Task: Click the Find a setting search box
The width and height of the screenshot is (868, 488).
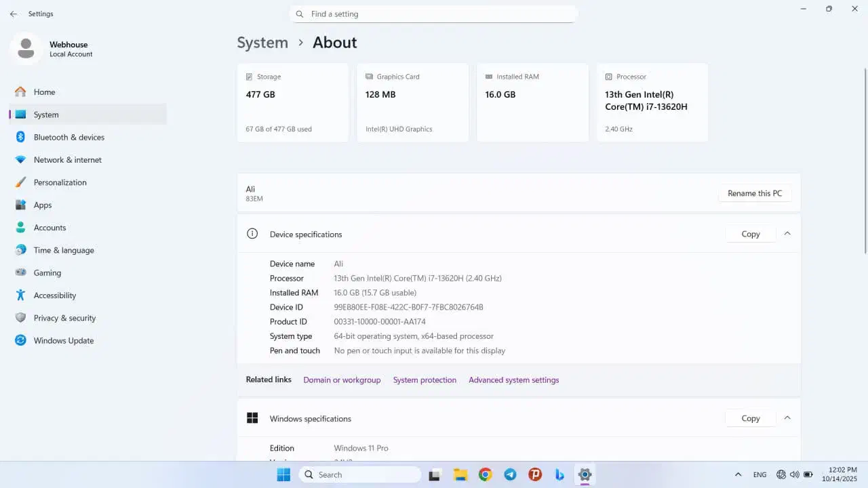Action: (434, 14)
